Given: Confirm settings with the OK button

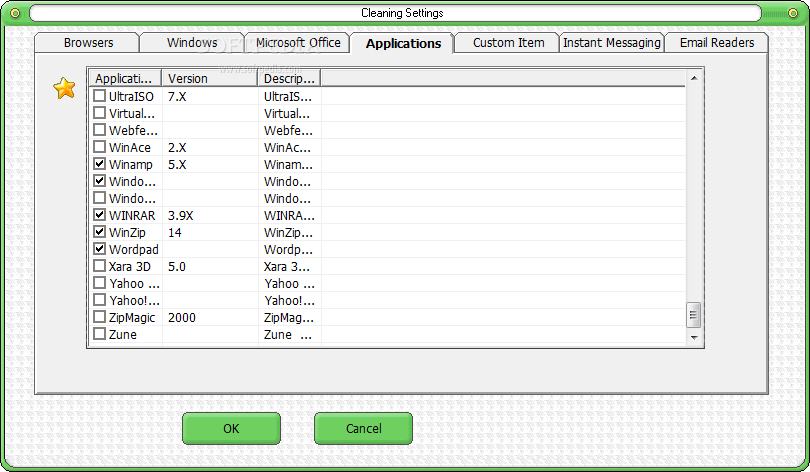Looking at the screenshot, I should coord(231,429).
